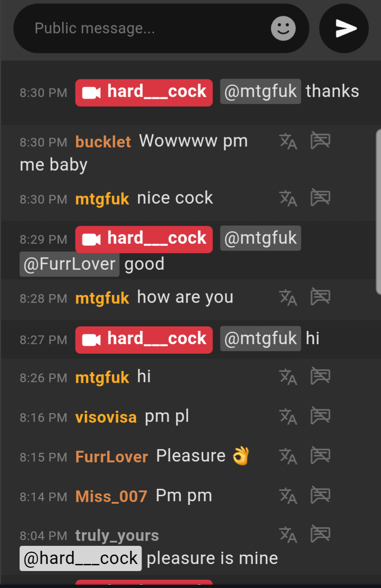Click the chat scrollbar handle
The height and width of the screenshot is (588, 381).
tap(378, 212)
